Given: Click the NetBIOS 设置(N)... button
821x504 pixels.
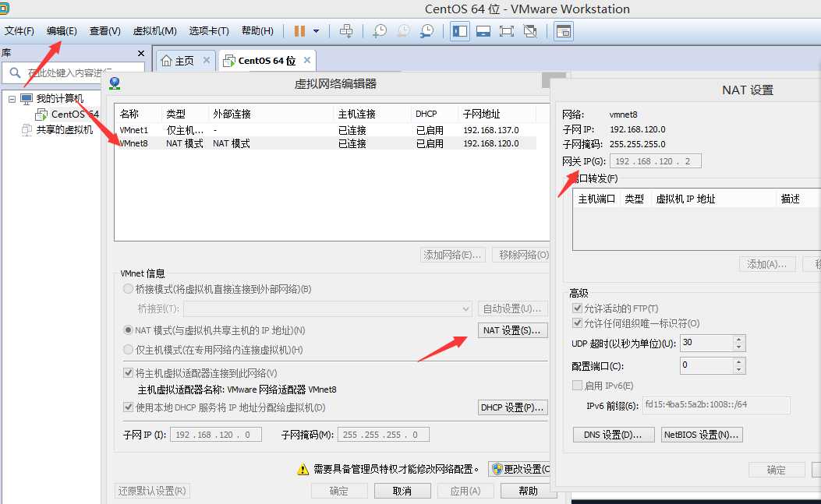Looking at the screenshot, I should coord(702,435).
